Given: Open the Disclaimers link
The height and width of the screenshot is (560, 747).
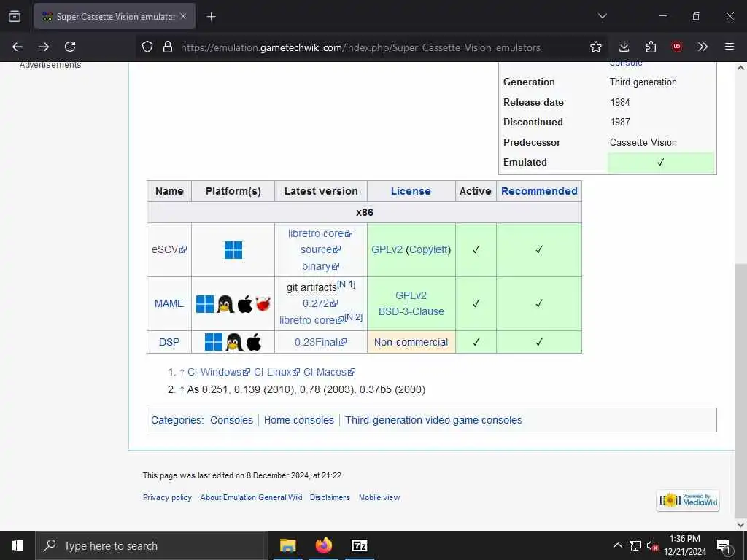Looking at the screenshot, I should pyautogui.click(x=330, y=497).
